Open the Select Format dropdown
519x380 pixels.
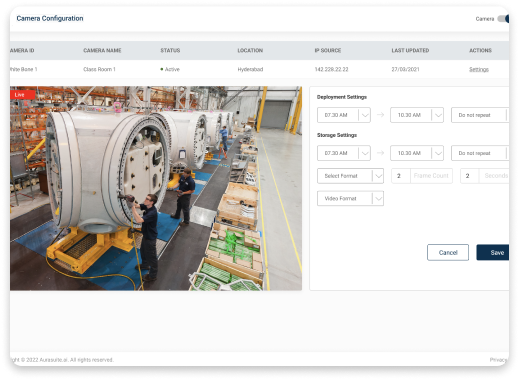(350, 176)
